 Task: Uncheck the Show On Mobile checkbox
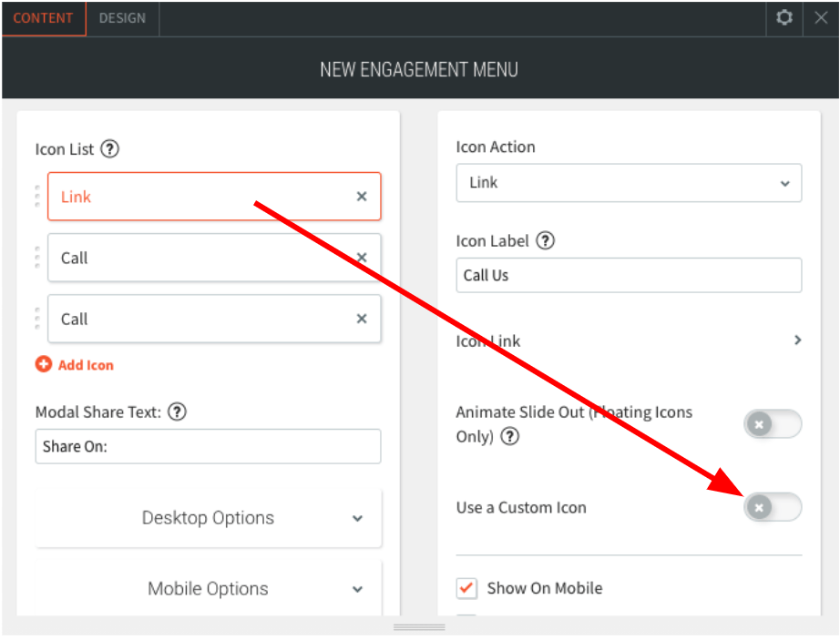(x=466, y=588)
